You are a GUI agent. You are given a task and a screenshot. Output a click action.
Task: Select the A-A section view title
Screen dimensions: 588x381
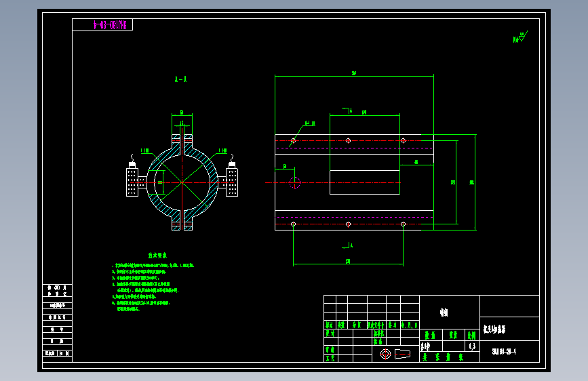(x=181, y=79)
